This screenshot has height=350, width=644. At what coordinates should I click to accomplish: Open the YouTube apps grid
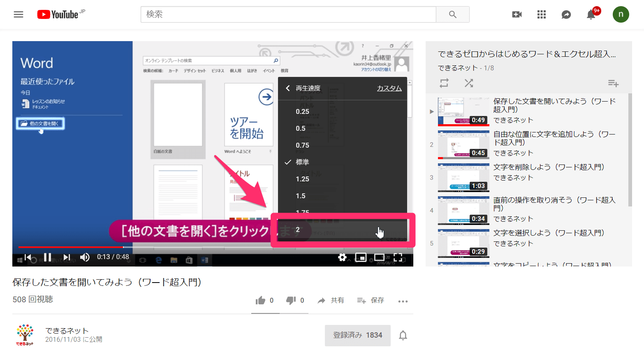pos(542,14)
